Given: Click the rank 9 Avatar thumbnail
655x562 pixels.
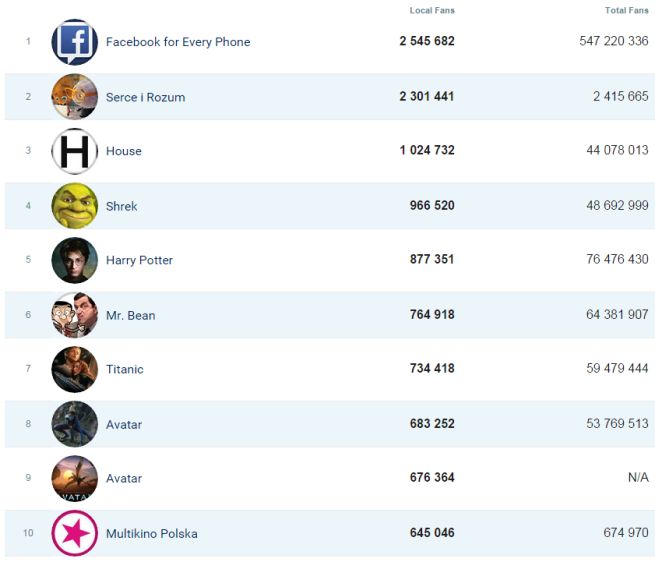Looking at the screenshot, I should (75, 478).
